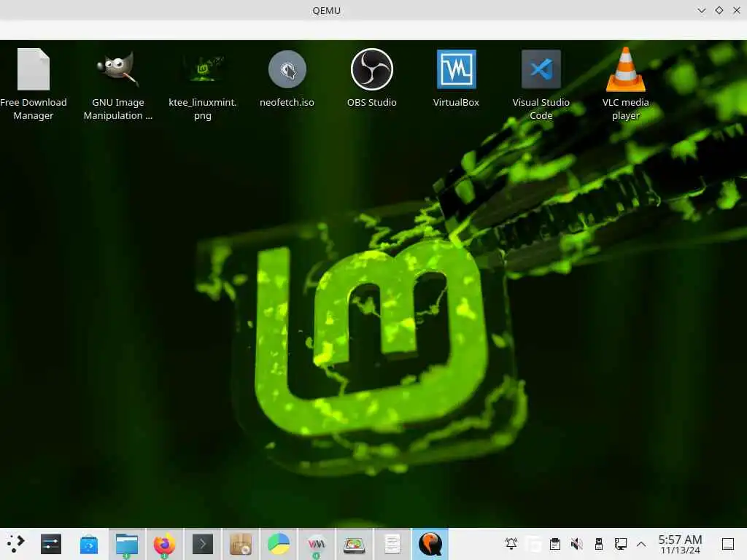
Task: Select the neofetch.iso disc image file
Action: pos(287,78)
